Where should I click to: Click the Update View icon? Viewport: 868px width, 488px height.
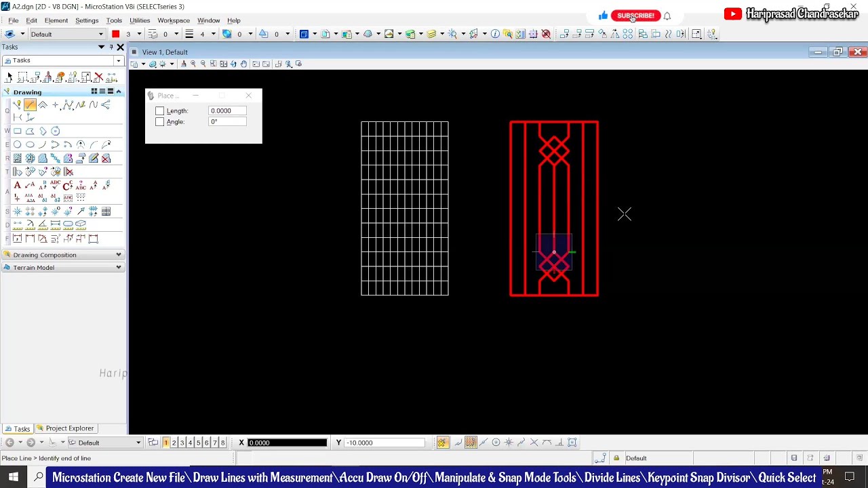click(183, 64)
